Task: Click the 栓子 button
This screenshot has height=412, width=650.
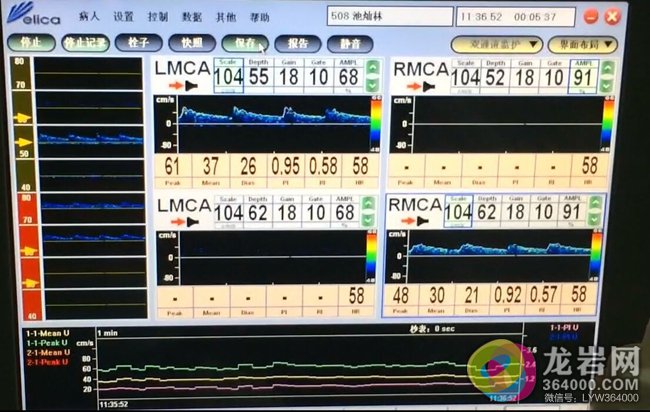Action: (x=138, y=43)
